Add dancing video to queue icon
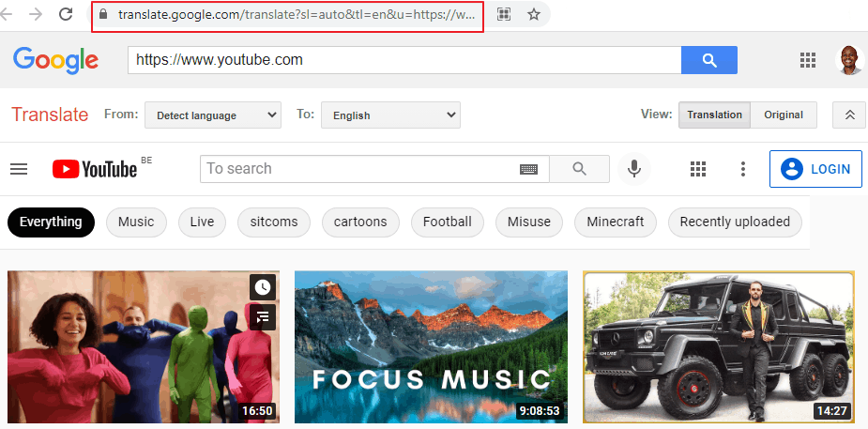This screenshot has height=429, width=868. (263, 316)
